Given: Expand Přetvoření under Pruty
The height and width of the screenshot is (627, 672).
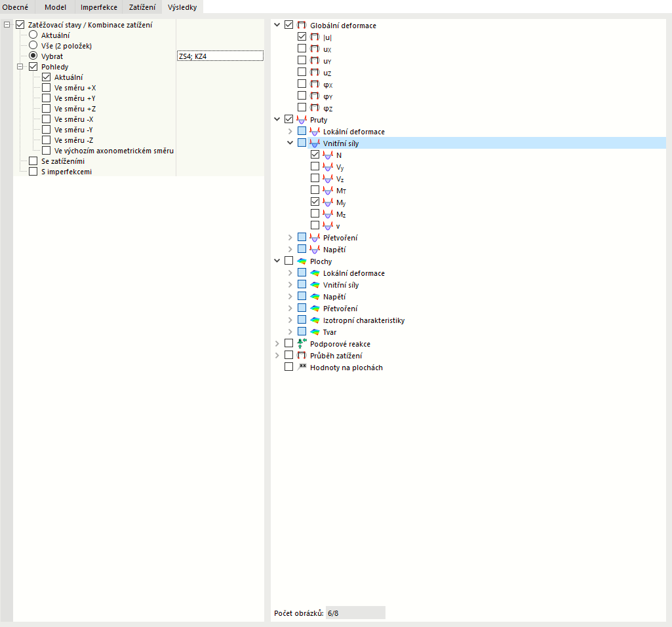Looking at the screenshot, I should pyautogui.click(x=290, y=237).
